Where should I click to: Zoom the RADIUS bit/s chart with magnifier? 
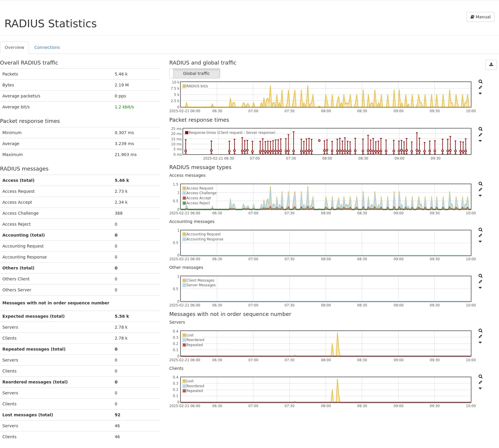point(480,82)
